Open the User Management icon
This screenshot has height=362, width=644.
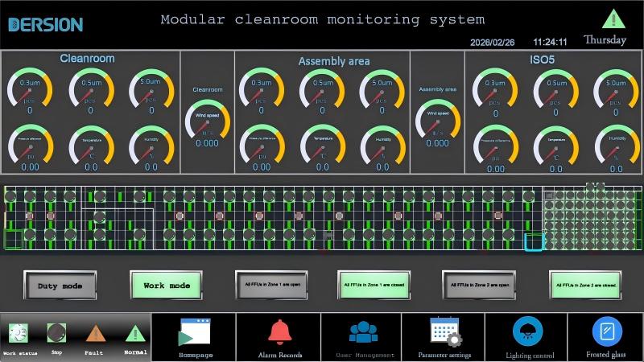pos(363,331)
